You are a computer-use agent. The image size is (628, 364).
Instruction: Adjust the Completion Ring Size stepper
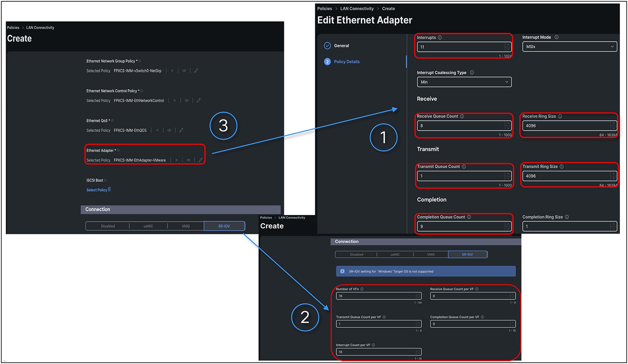[x=613, y=226]
